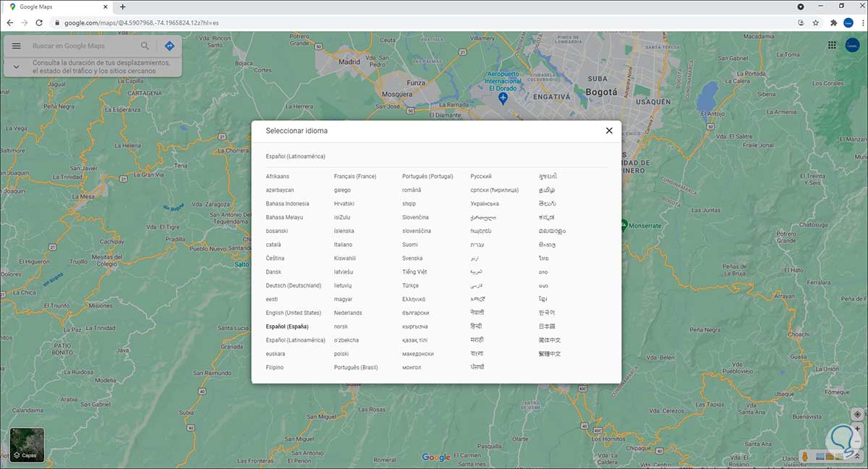868x469 pixels.
Task: Zoom in the map with plus button
Action: (x=857, y=428)
